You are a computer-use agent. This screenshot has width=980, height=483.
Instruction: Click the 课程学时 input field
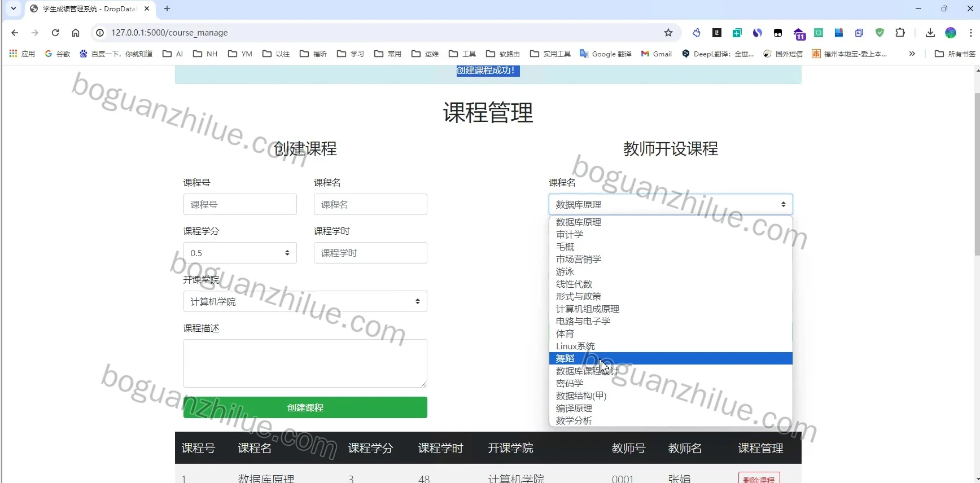point(370,253)
